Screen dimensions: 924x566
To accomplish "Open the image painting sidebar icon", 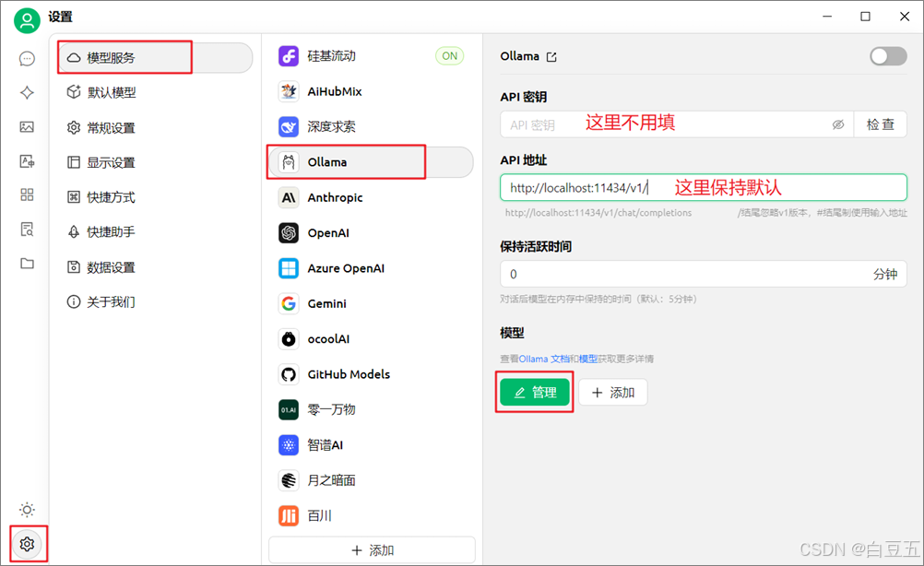I will point(27,126).
